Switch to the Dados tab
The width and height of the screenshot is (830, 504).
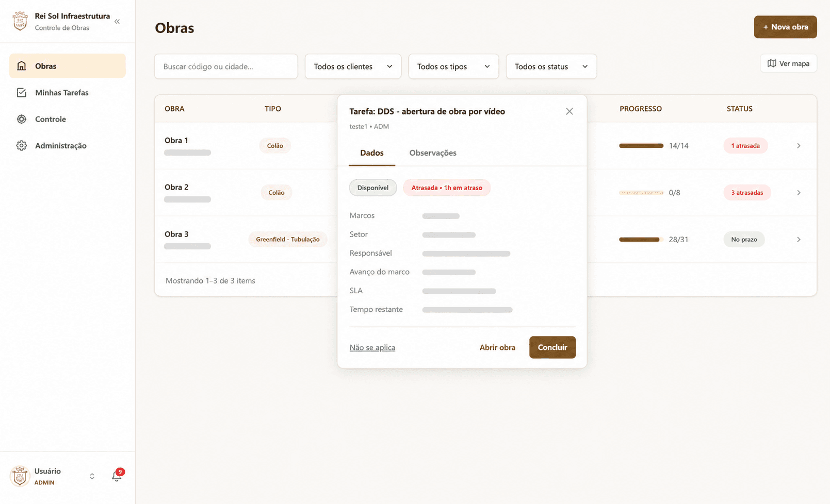click(x=372, y=153)
